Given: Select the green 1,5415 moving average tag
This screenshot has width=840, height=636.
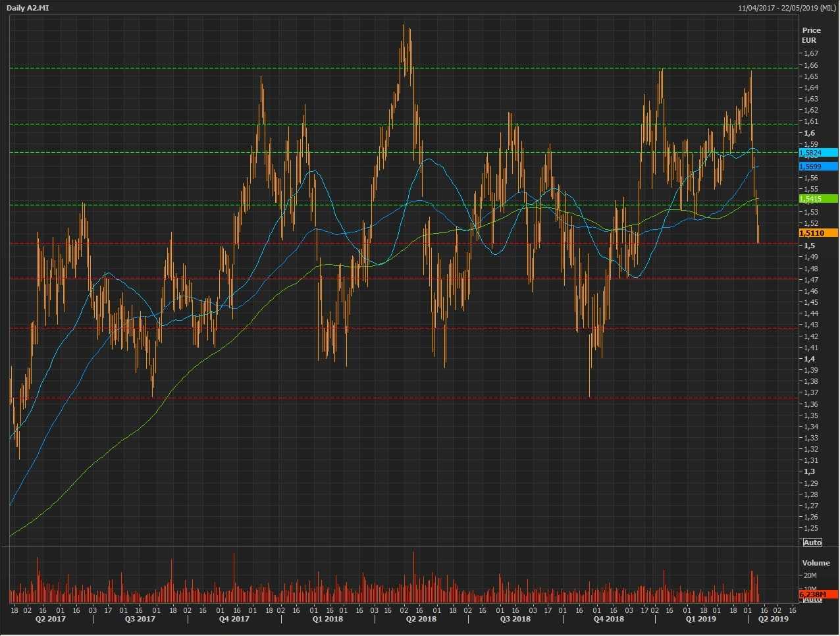Looking at the screenshot, I should (x=818, y=199).
